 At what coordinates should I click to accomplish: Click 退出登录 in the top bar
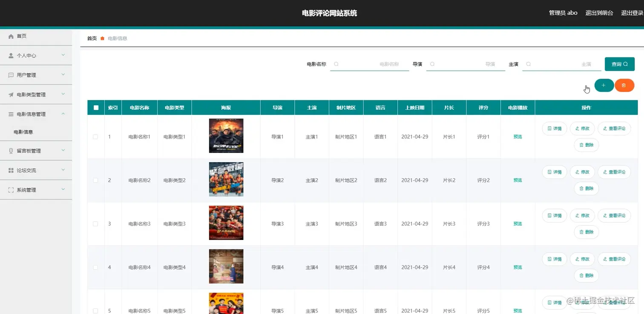click(x=632, y=13)
